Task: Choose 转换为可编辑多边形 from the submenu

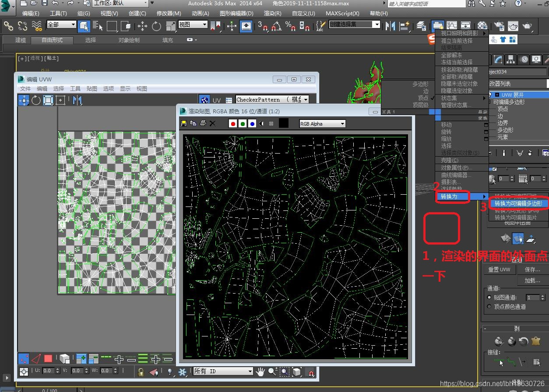Action: coord(518,203)
